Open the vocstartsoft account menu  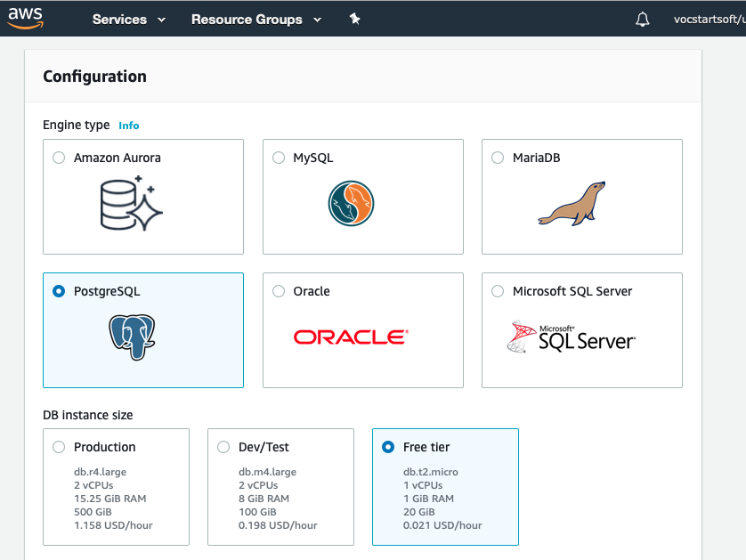point(708,19)
